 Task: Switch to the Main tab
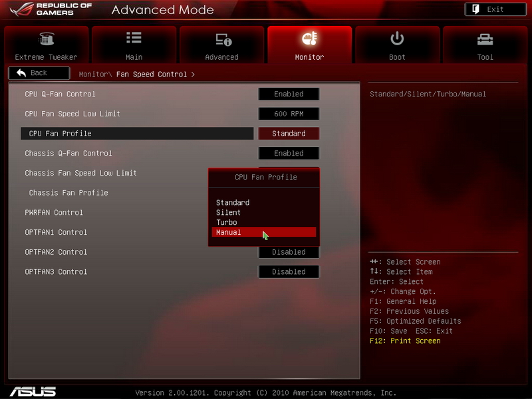point(134,45)
